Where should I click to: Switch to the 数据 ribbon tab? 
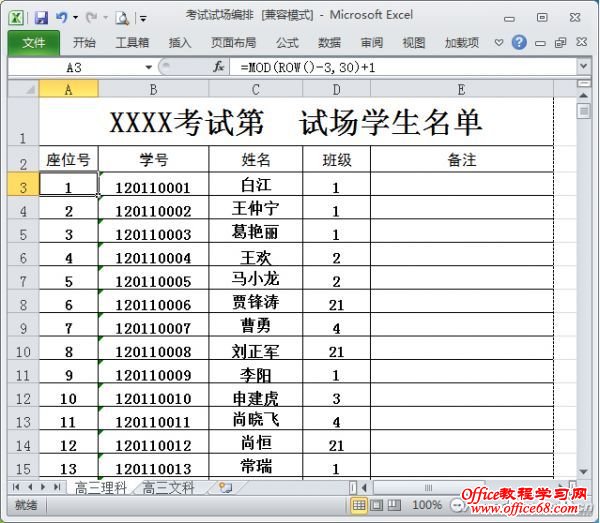coord(329,42)
